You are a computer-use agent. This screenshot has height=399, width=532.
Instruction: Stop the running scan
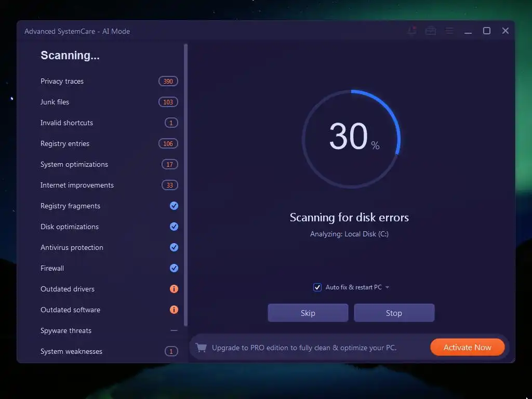tap(394, 313)
